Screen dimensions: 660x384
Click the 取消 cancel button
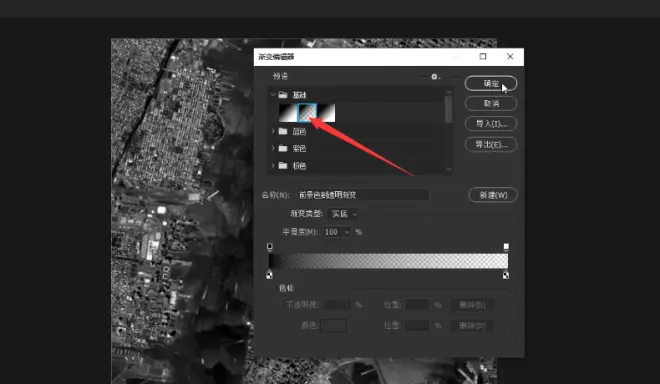click(491, 104)
